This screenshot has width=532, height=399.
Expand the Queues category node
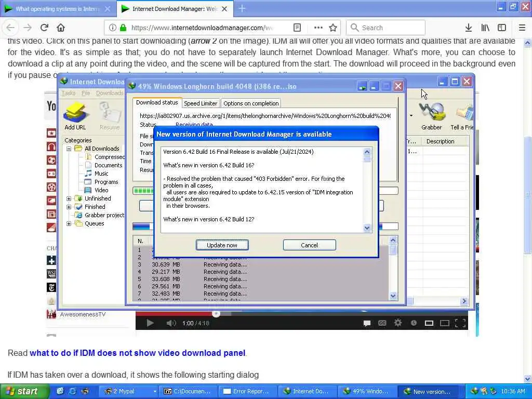(x=69, y=223)
